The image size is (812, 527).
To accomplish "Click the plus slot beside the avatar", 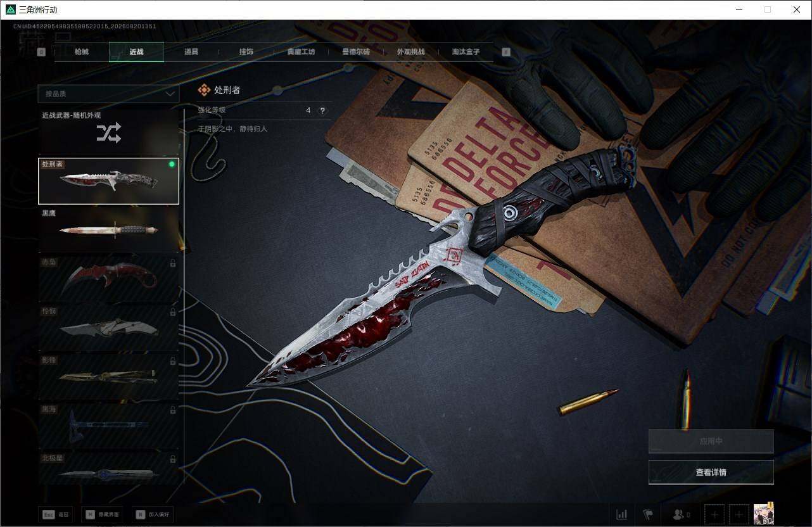I will coord(739,514).
